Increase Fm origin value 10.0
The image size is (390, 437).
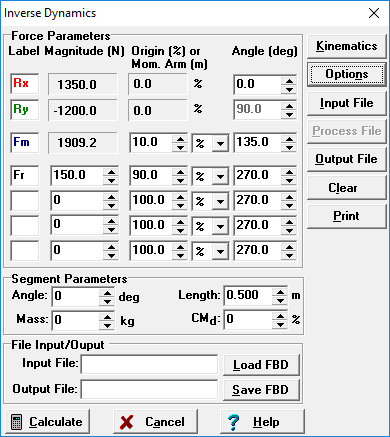pyautogui.click(x=180, y=139)
